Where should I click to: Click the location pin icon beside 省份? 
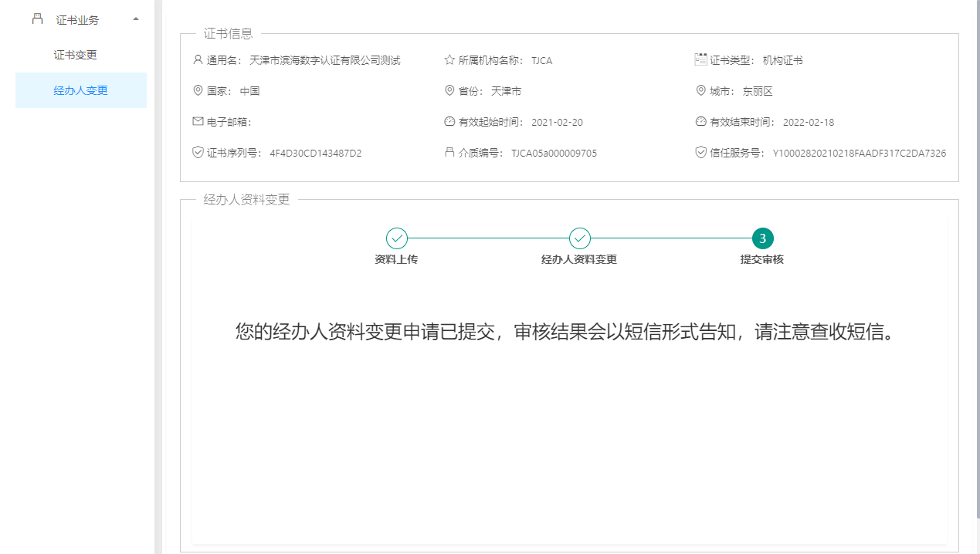tap(449, 91)
